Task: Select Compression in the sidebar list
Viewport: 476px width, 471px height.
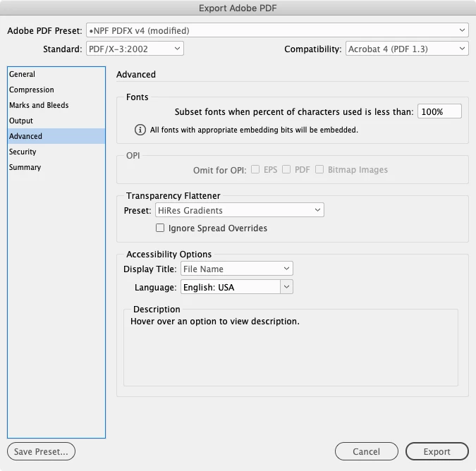Action: [56, 90]
